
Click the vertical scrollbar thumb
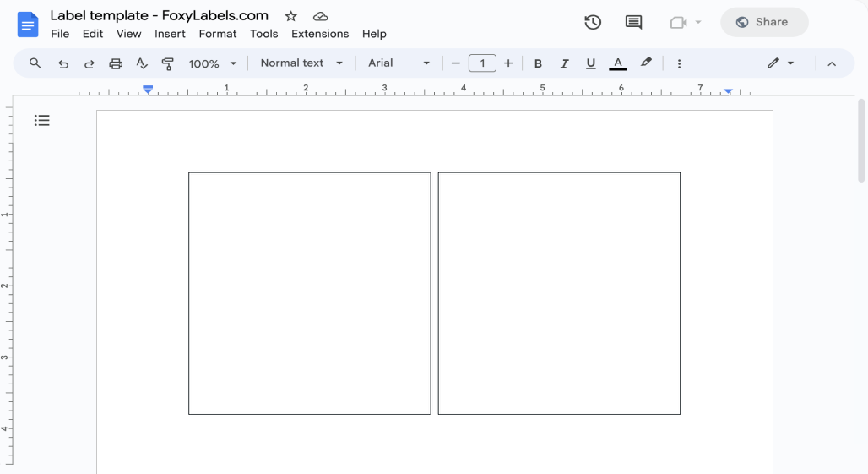[861, 140]
